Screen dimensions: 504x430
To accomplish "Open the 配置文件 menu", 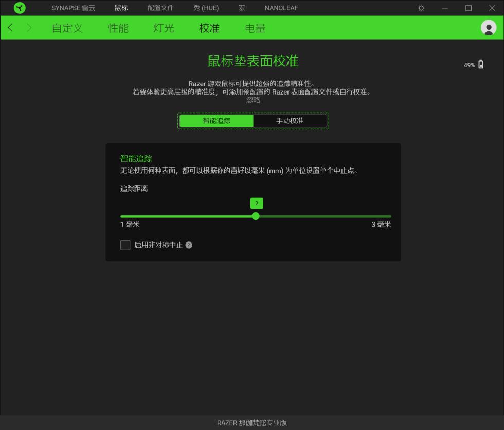I will 161,8.
